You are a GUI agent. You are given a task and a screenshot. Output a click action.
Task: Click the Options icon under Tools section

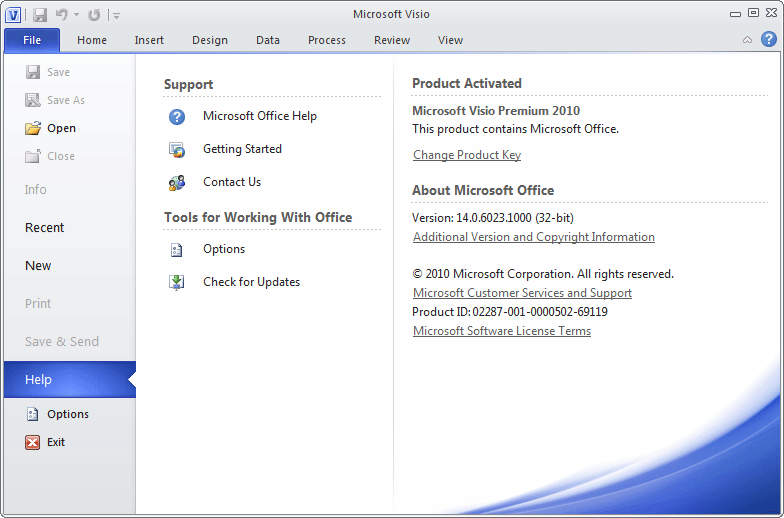[x=176, y=250]
